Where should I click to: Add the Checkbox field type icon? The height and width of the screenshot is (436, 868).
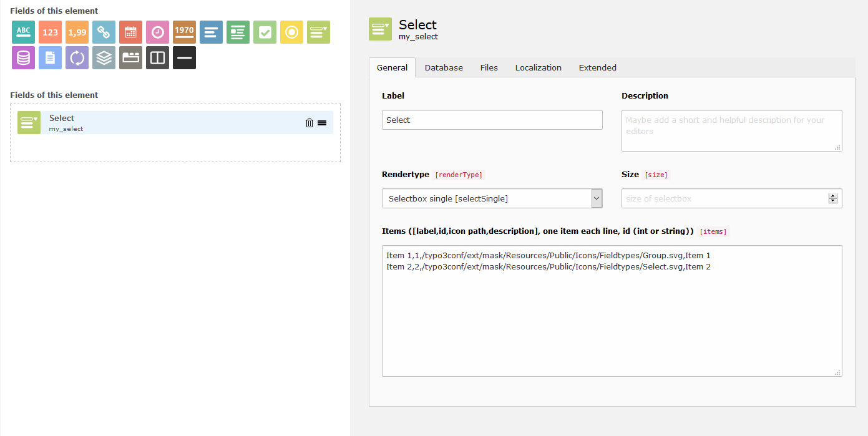265,32
